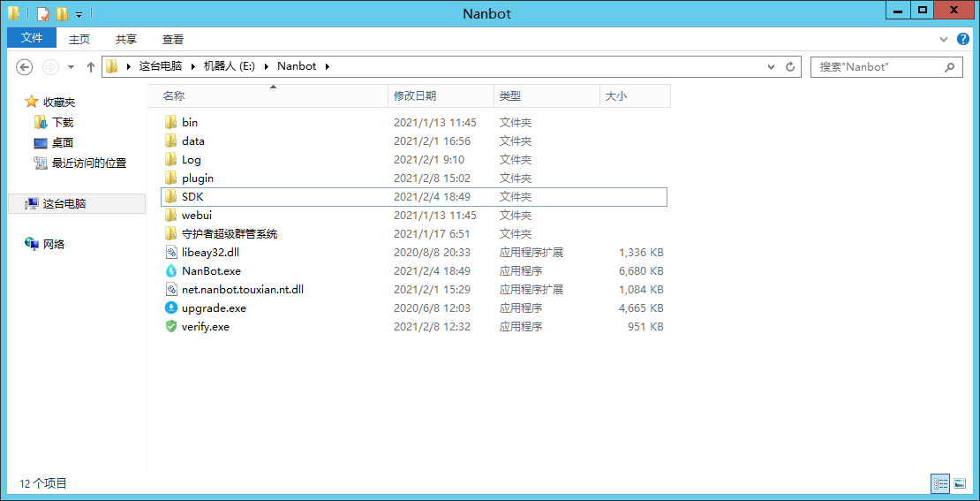Click the 6,680 KB size value
The height and width of the screenshot is (501, 980).
point(641,271)
